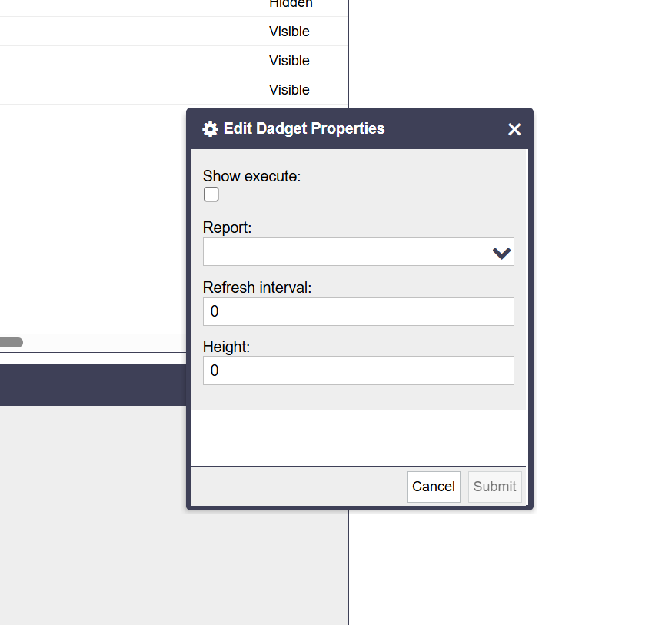Click the second Visible status cell

[289, 61]
